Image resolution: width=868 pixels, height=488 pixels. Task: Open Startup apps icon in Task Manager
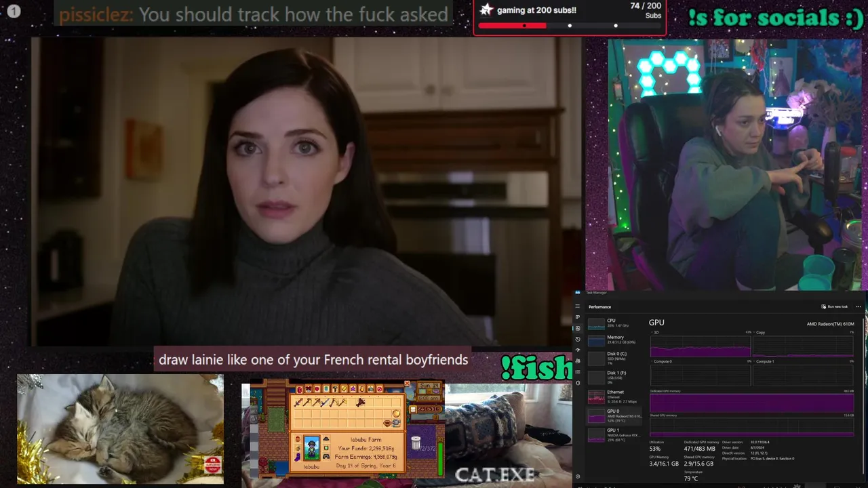[578, 350]
